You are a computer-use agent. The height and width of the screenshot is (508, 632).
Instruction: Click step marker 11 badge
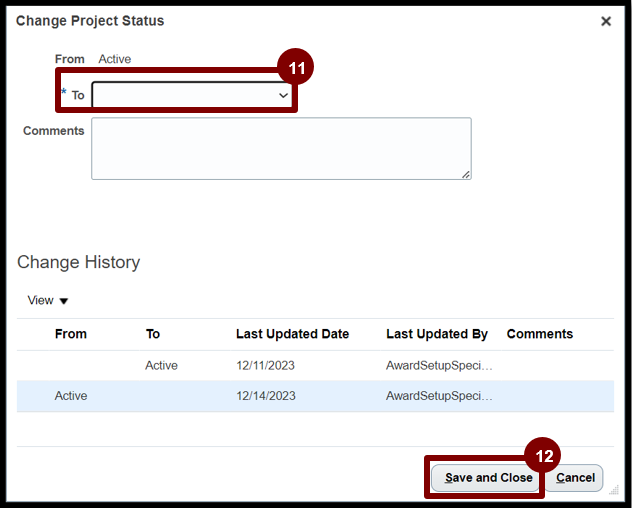pos(296,67)
